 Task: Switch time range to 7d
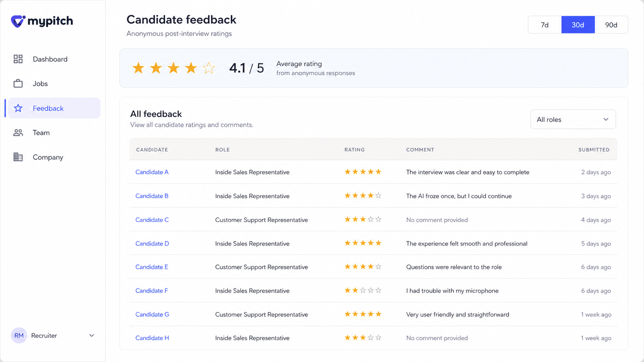[545, 25]
